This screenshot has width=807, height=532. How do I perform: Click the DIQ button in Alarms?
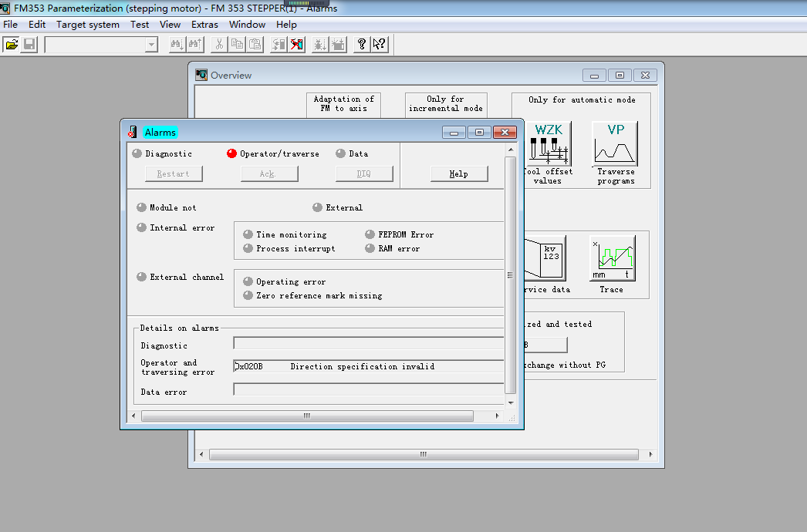(364, 174)
